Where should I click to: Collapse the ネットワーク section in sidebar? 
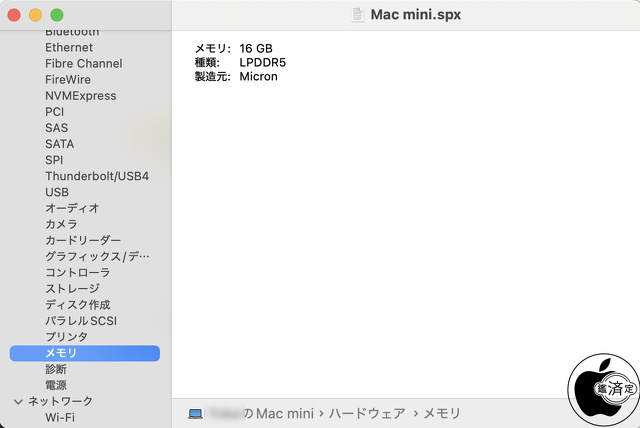[x=18, y=402]
